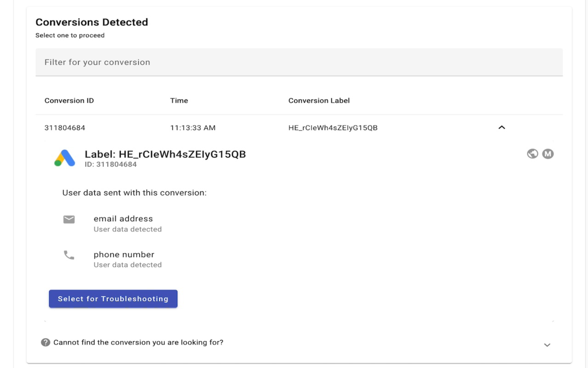This screenshot has width=588, height=368.
Task: Click the label HE_rCIeWh4sZEIyG15QB heading
Action: tap(165, 154)
